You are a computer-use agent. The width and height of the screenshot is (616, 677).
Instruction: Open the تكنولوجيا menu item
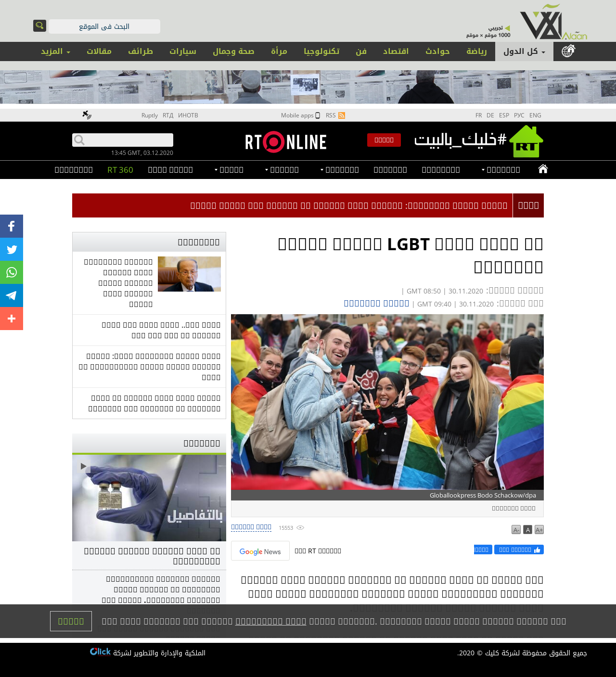321,51
